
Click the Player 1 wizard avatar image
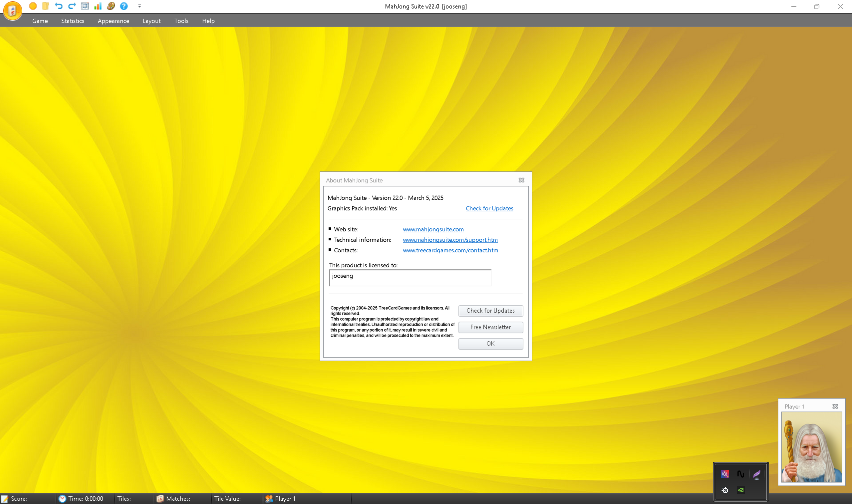811,447
